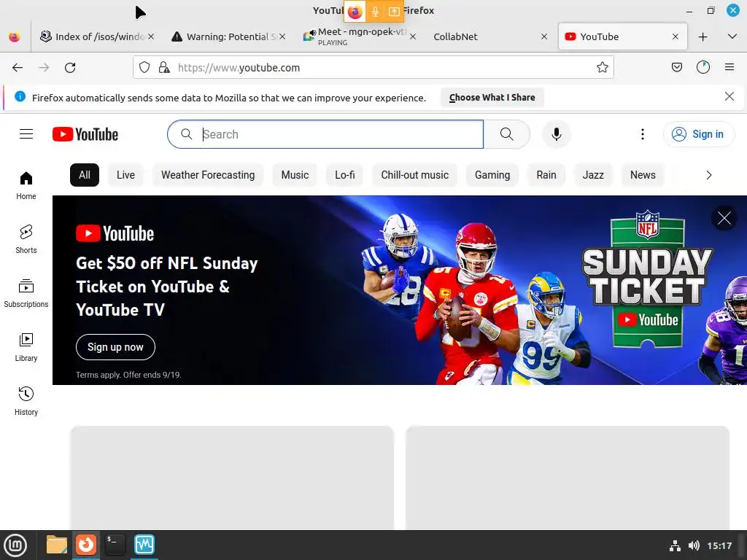Screen dimensions: 747x560
Task: Select the Rain category chip
Action: point(546,175)
